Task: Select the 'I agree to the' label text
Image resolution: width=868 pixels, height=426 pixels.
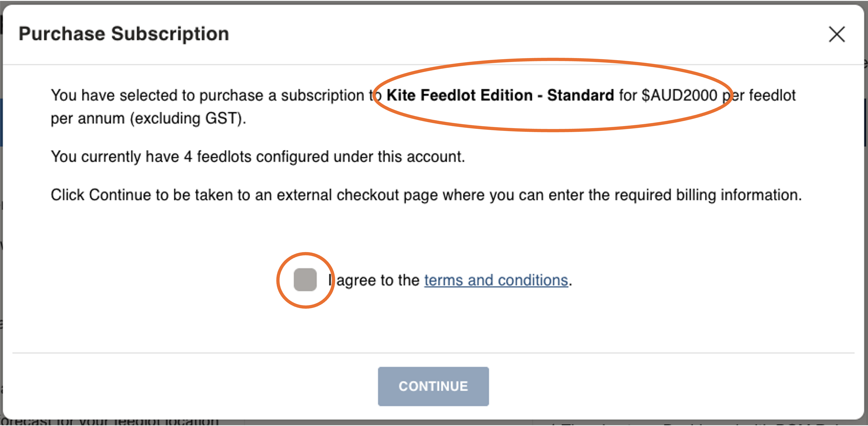Action: 374,280
